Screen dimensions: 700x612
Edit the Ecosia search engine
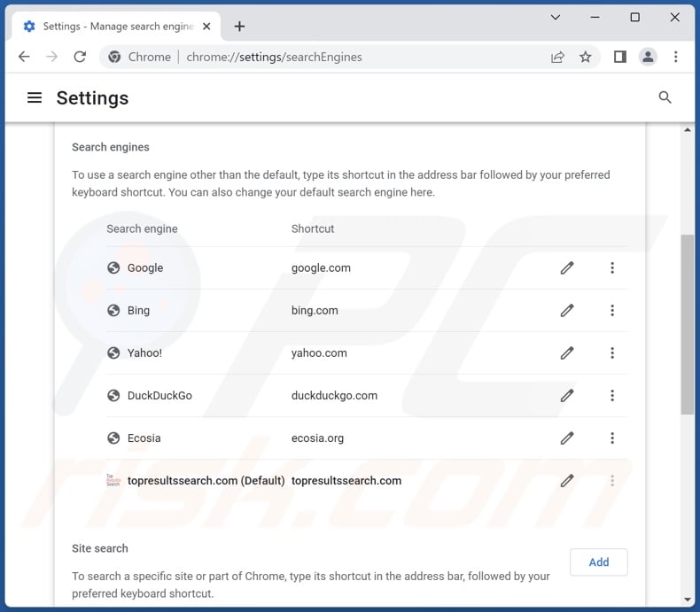point(567,438)
